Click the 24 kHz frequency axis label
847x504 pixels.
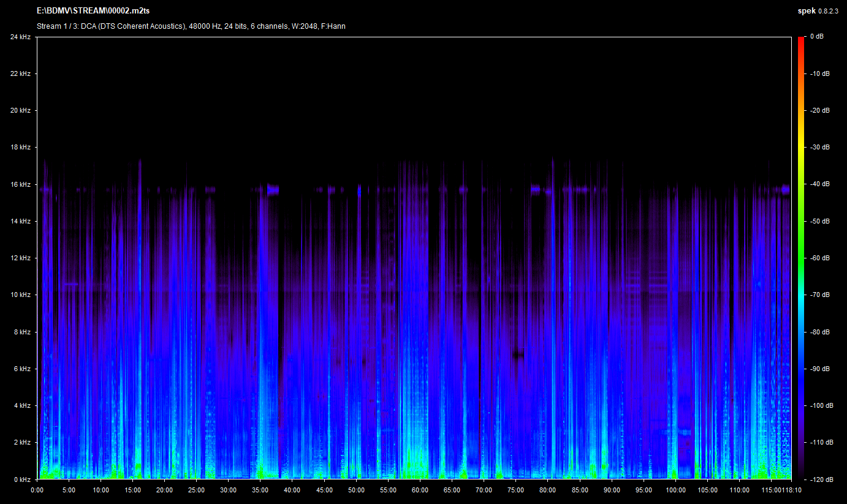tap(20, 37)
